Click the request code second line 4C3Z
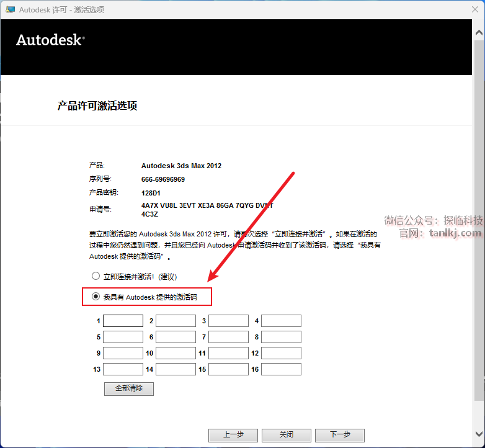This screenshot has height=448, width=485. (149, 214)
